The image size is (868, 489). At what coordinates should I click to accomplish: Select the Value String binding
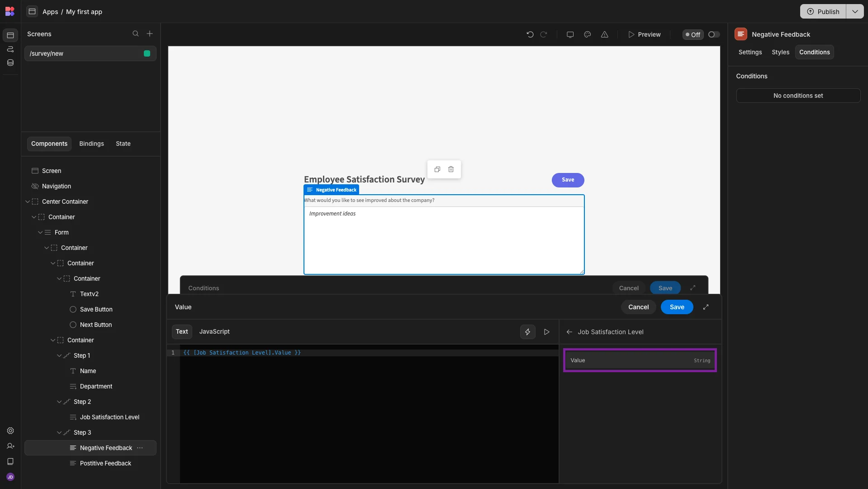(x=640, y=360)
